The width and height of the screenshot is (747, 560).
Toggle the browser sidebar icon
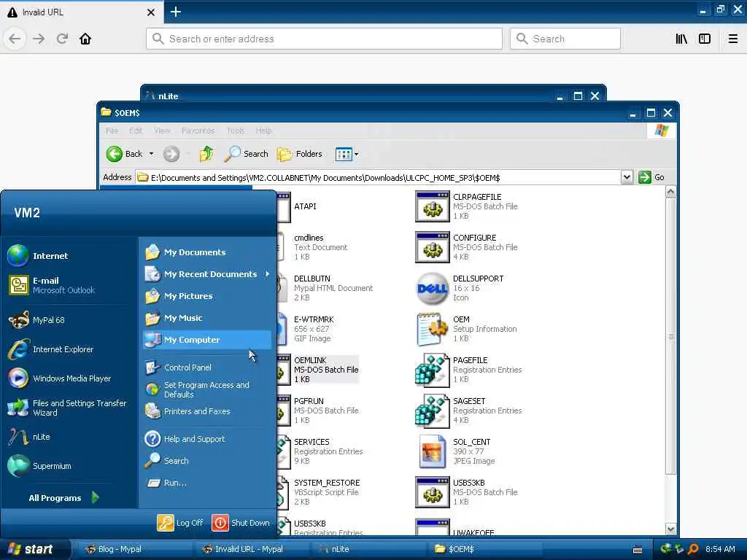[705, 39]
